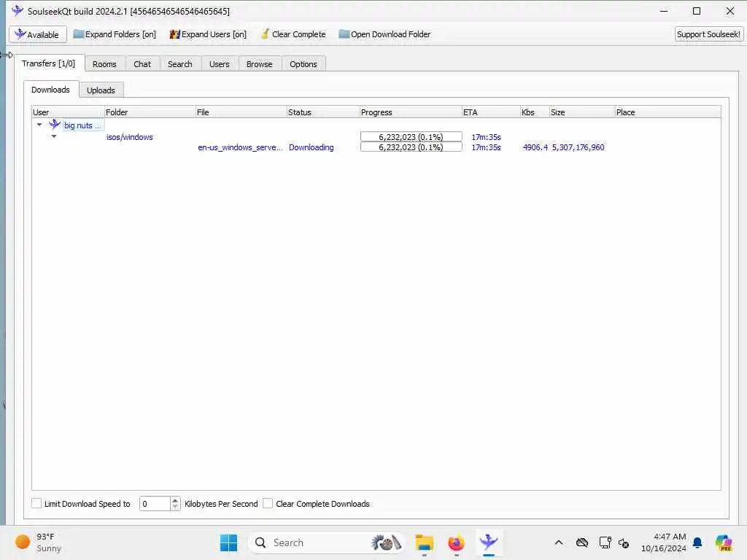Open the Chat tab
The image size is (747, 560).
pyautogui.click(x=142, y=64)
